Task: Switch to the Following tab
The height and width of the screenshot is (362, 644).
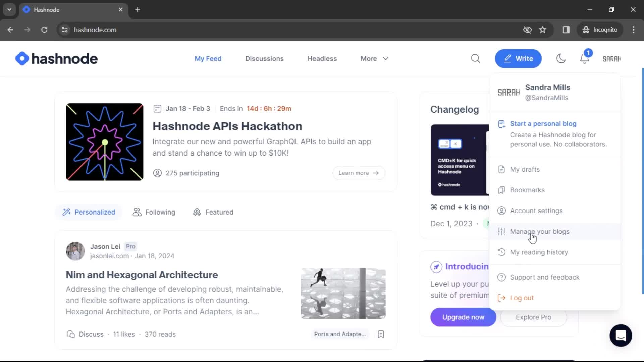Action: (x=154, y=212)
